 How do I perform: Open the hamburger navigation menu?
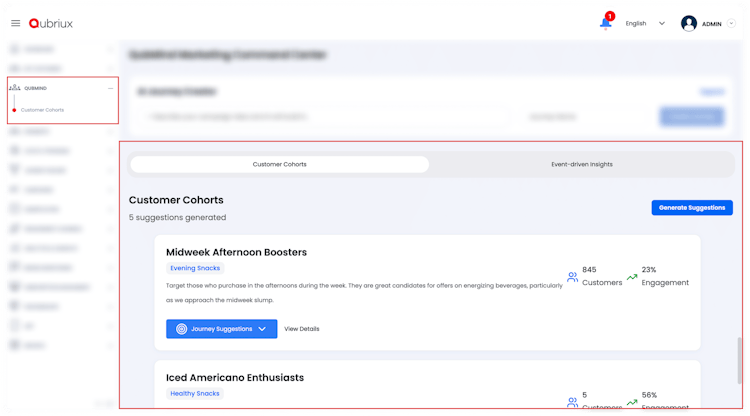pos(15,23)
